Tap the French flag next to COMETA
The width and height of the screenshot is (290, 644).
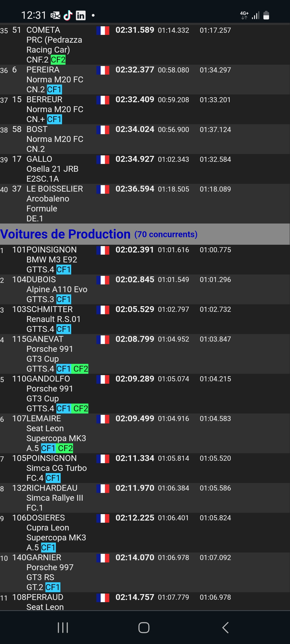pos(103,31)
